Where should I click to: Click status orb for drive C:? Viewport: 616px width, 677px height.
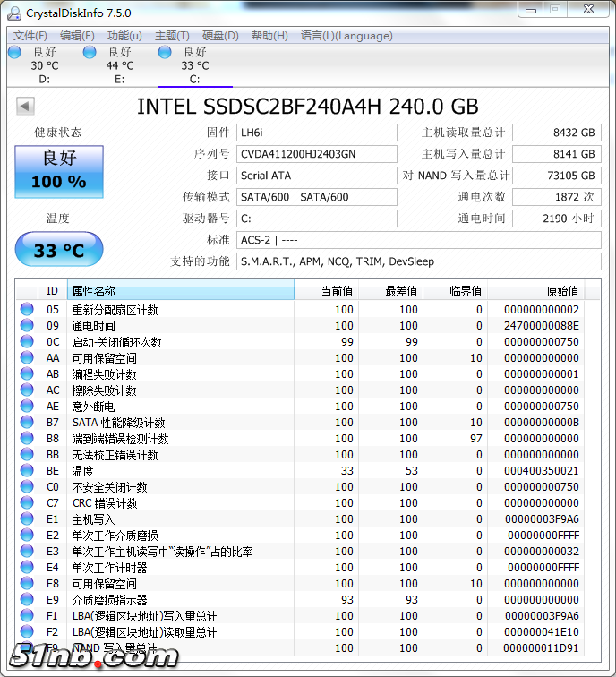point(165,53)
